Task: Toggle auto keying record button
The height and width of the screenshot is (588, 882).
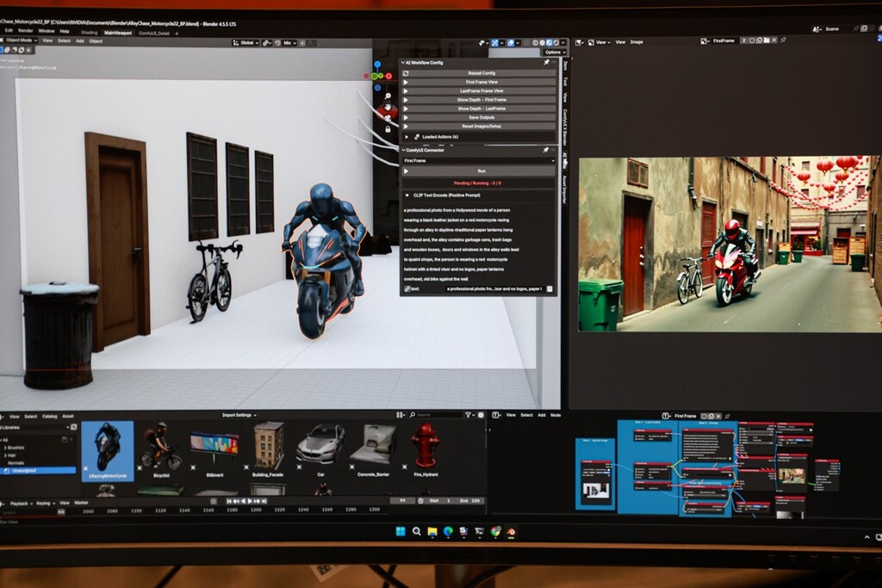Action: click(214, 501)
